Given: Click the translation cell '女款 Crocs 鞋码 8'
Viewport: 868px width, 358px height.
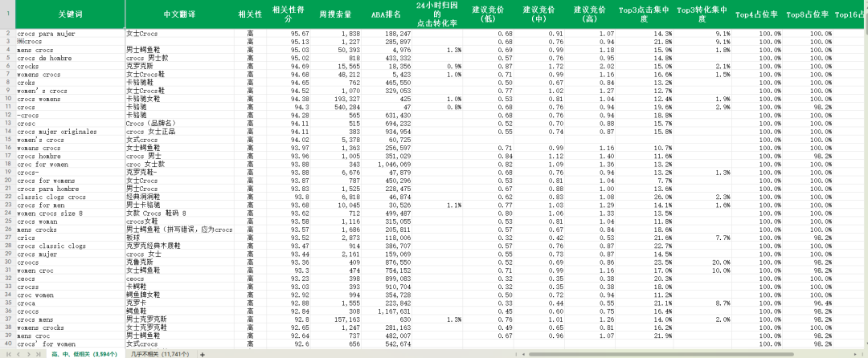Looking at the screenshot, I should (x=181, y=214).
